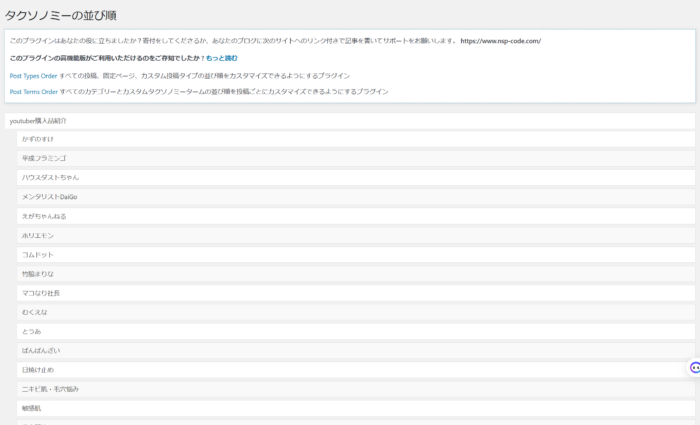Select the むくえな row
The height and width of the screenshot is (425, 700).
coord(356,312)
